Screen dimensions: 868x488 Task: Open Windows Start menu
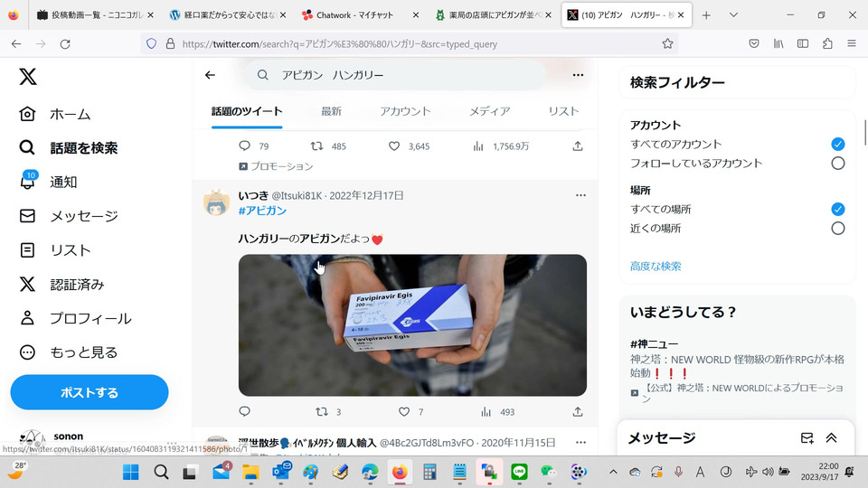(x=130, y=472)
